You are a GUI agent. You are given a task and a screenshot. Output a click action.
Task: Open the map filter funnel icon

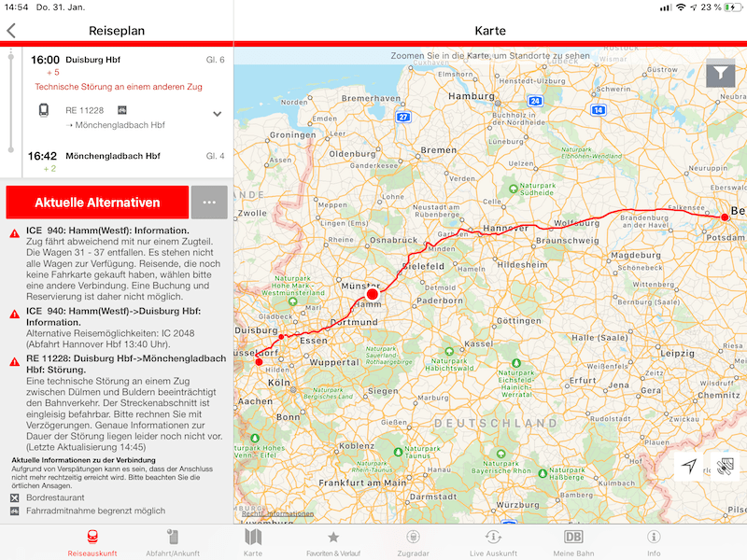click(720, 73)
